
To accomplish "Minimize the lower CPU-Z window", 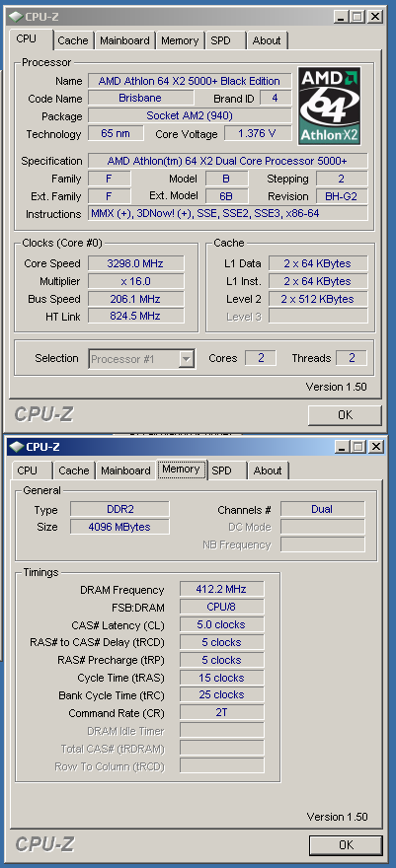I will pos(343,446).
